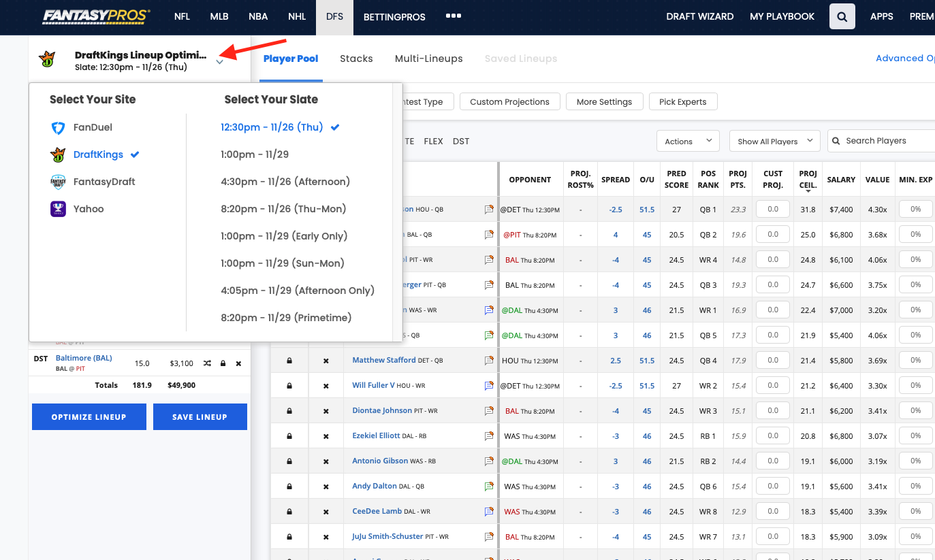Screen dimensions: 935x560
Task: Exclude Will Fuller V from player pool
Action: 326,386
